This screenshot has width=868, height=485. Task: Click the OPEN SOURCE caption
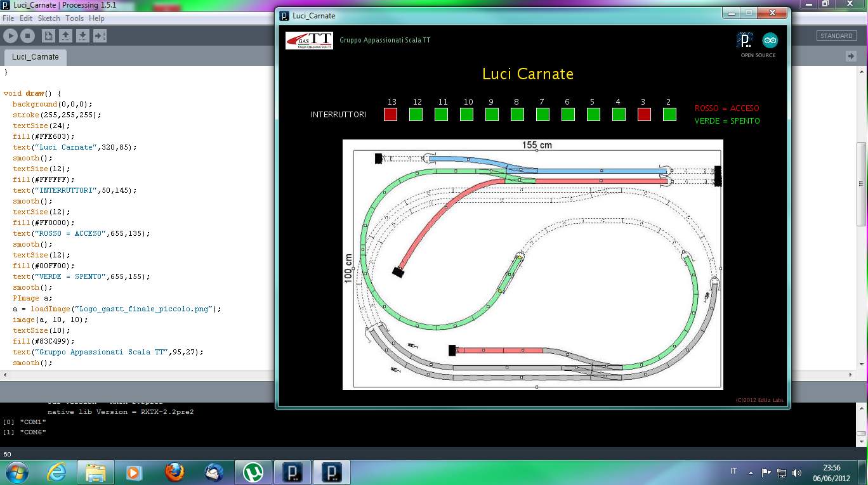(758, 56)
